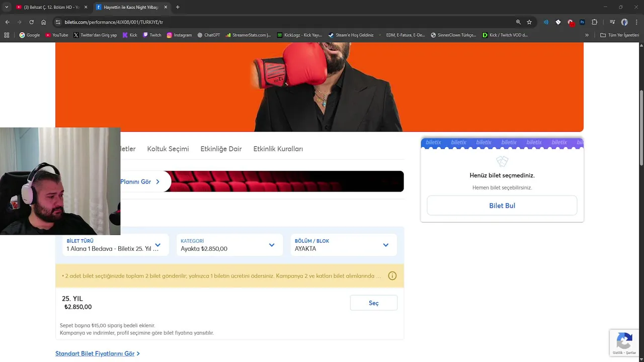Show more bookmarks with the double chevron

[587, 35]
